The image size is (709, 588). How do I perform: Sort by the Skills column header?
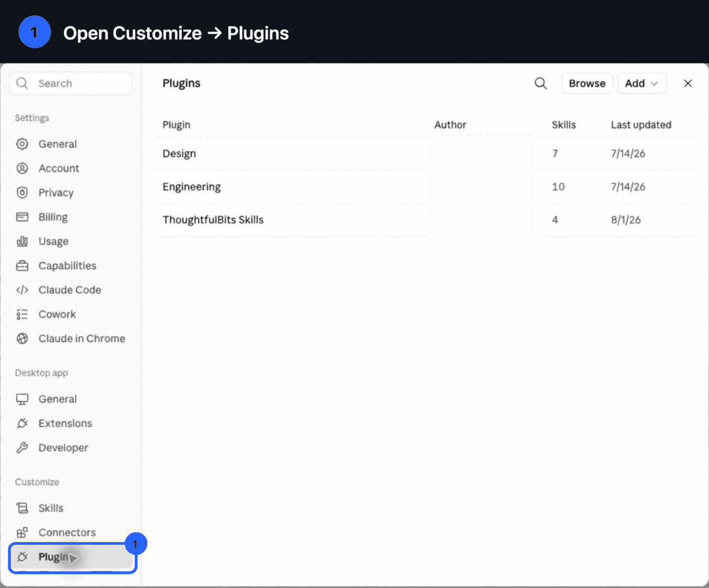click(564, 125)
